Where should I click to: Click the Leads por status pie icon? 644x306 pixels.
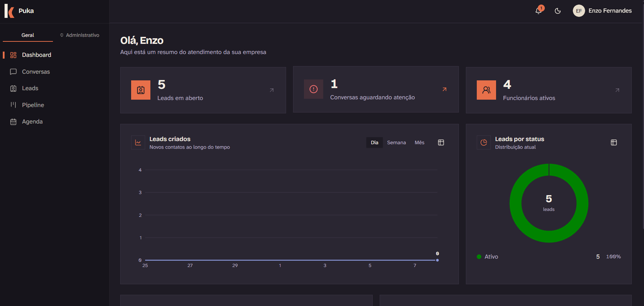point(484,142)
